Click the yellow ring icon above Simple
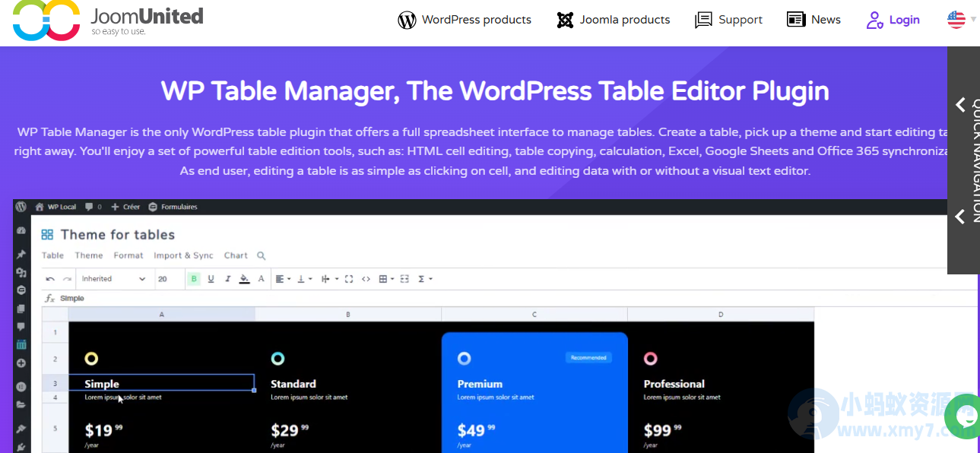Viewport: 980px width, 453px height. point(91,359)
